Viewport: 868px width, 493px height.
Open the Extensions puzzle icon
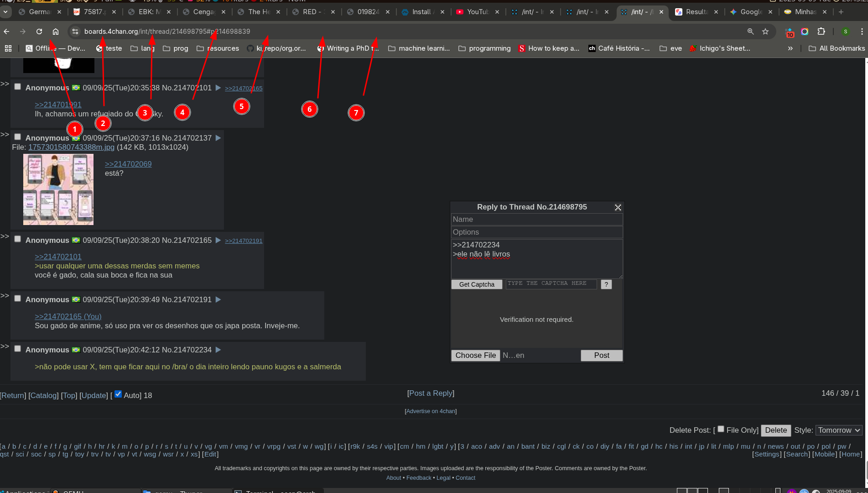[x=821, y=31]
